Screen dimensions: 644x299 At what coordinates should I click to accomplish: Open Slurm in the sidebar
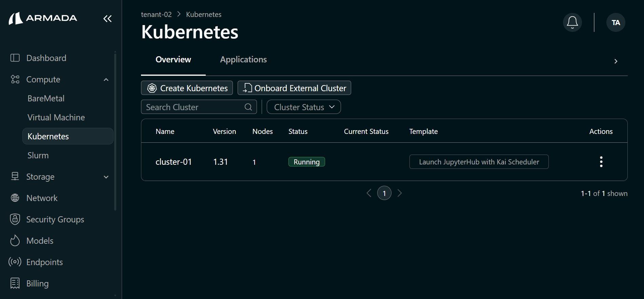tap(38, 155)
